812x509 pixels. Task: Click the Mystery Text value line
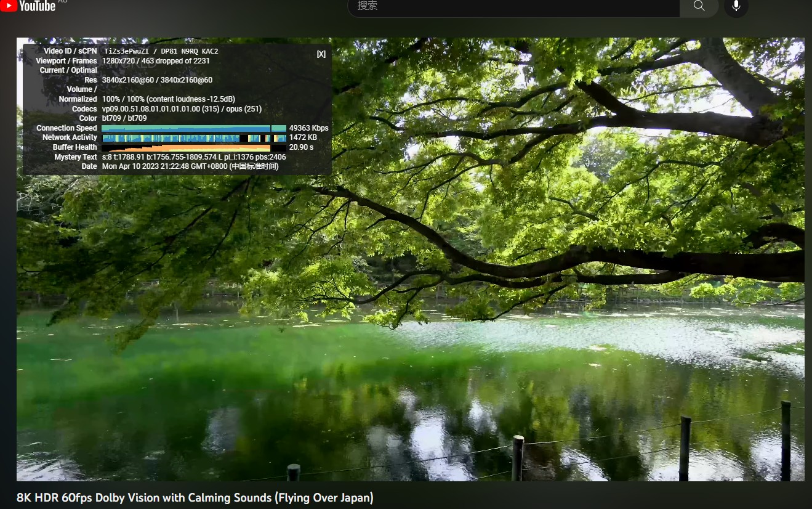(x=193, y=157)
